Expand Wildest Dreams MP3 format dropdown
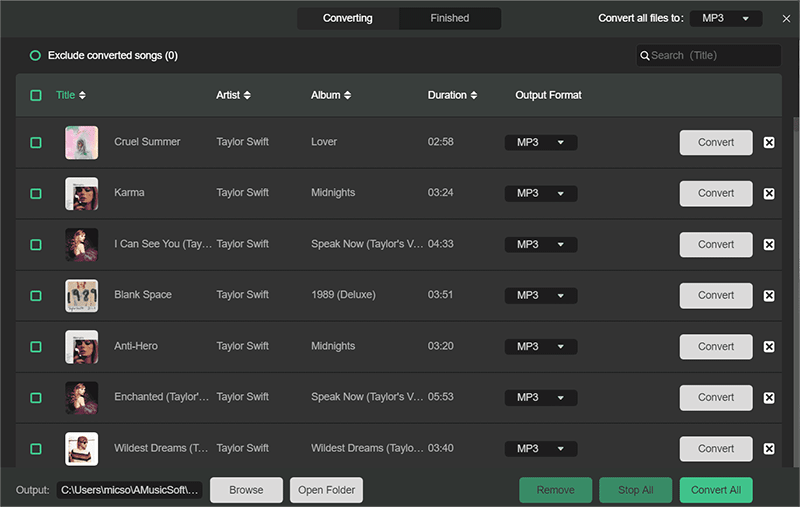Image resolution: width=800 pixels, height=507 pixels. click(x=541, y=448)
